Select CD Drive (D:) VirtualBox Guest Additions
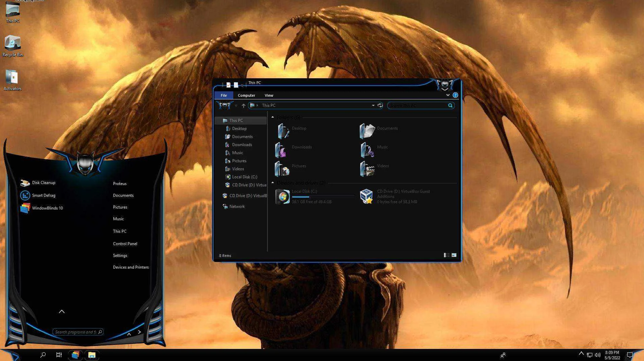The height and width of the screenshot is (361, 644). [x=395, y=196]
